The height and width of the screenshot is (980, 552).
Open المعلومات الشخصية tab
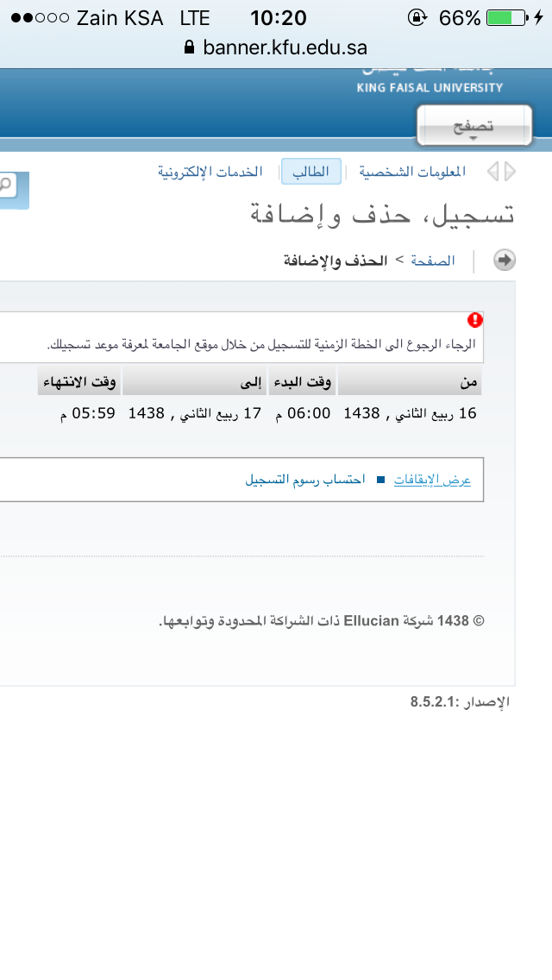[412, 172]
